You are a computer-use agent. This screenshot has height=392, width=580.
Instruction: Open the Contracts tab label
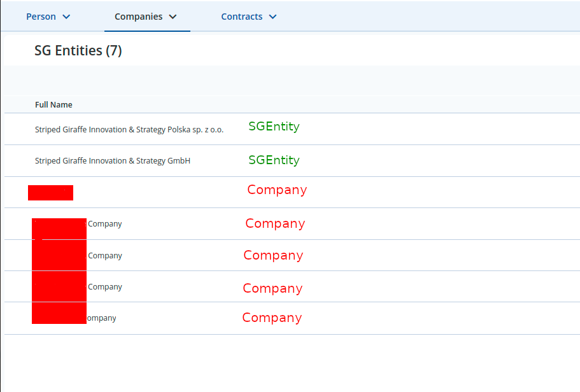[x=241, y=17]
